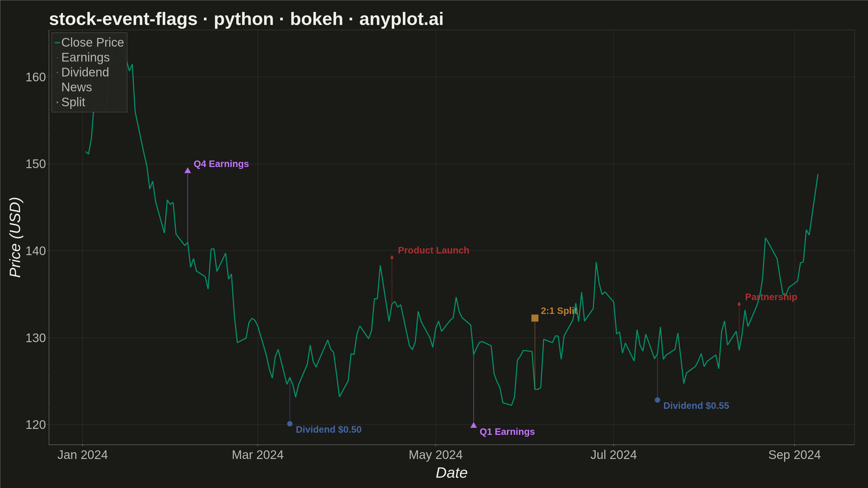Click the 150 y-axis tick label
Viewport: 868px width, 488px height.
36,164
